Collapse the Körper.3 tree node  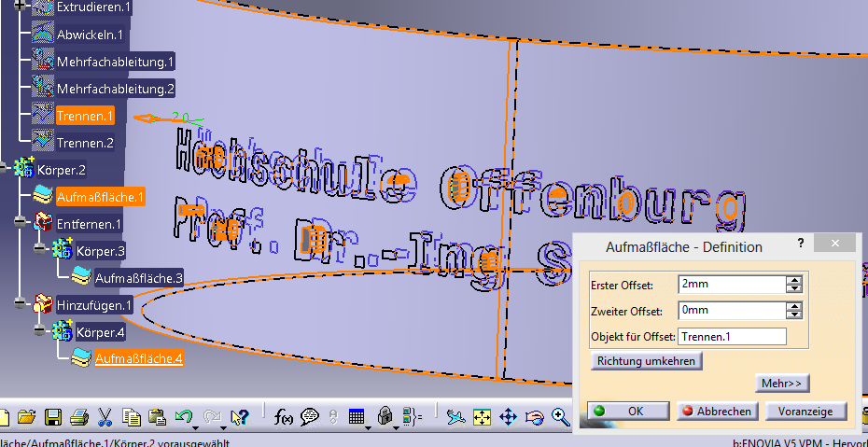[39, 249]
